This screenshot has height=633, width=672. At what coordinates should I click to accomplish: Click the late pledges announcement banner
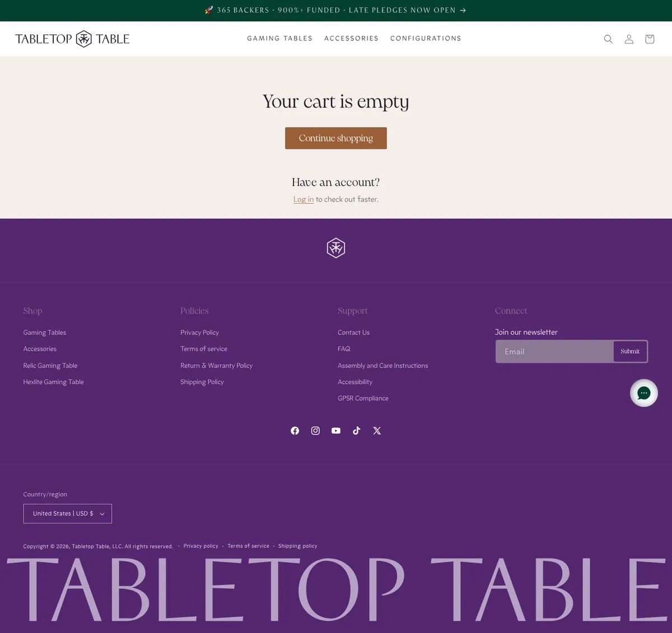pos(336,11)
